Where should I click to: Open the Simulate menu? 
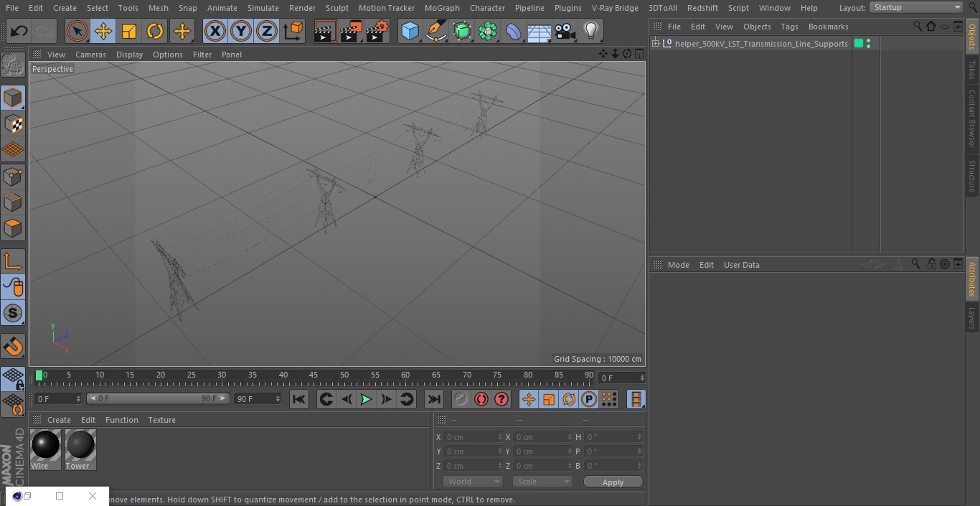tap(263, 8)
